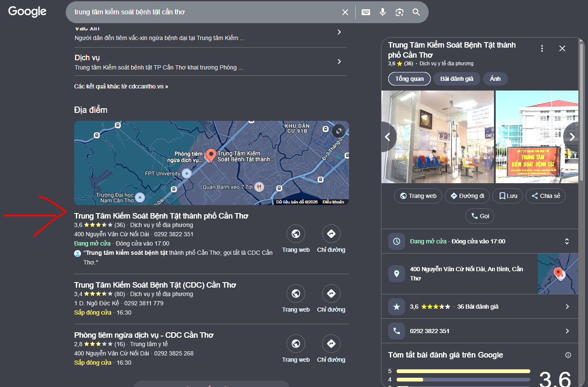Open website for CDC Cần Thơ on Ngô Đức Kế
The height and width of the screenshot is (387, 588).
[296, 299]
